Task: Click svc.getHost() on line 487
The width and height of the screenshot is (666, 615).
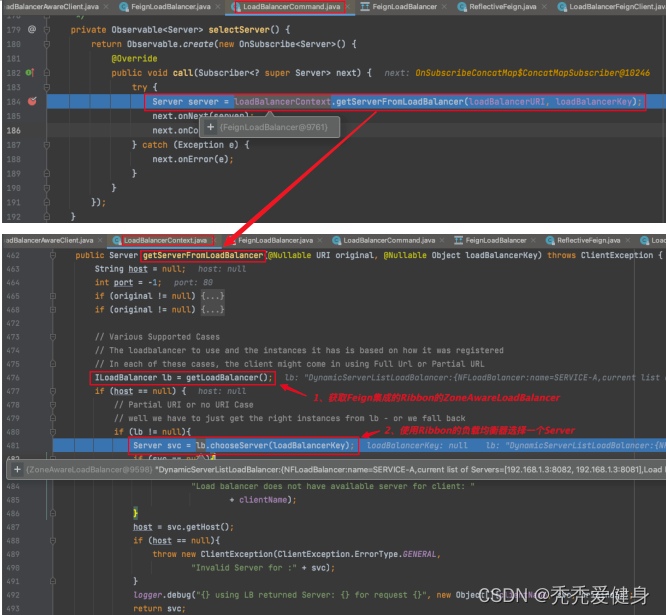Action: [200, 527]
